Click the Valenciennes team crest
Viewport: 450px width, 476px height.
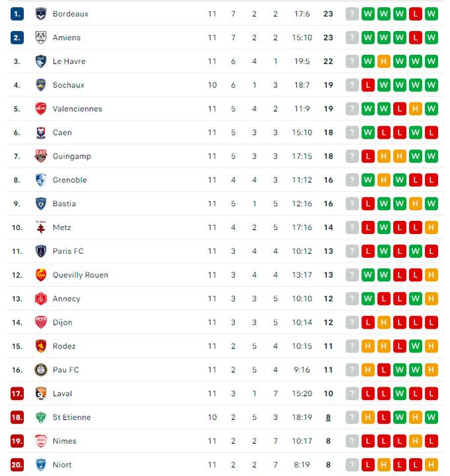(x=41, y=109)
